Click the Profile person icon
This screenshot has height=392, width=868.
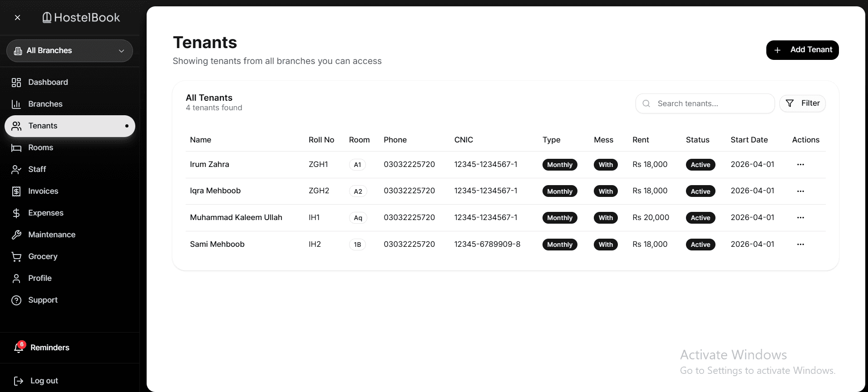point(16,279)
